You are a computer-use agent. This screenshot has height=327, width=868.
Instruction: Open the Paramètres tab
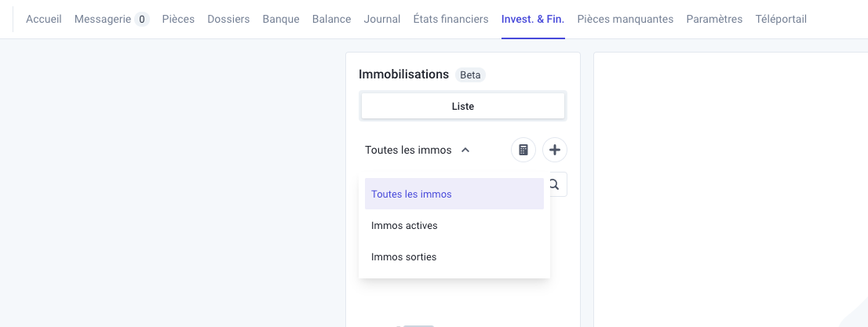(x=714, y=20)
